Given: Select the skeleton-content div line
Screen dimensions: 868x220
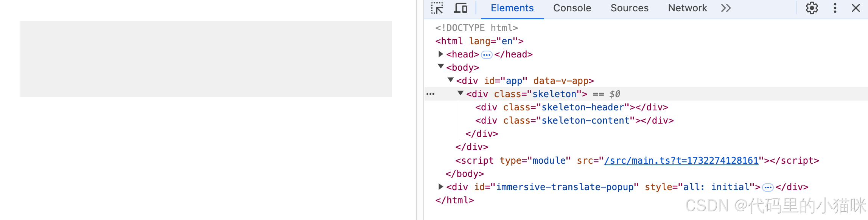Looking at the screenshot, I should click(x=574, y=121).
